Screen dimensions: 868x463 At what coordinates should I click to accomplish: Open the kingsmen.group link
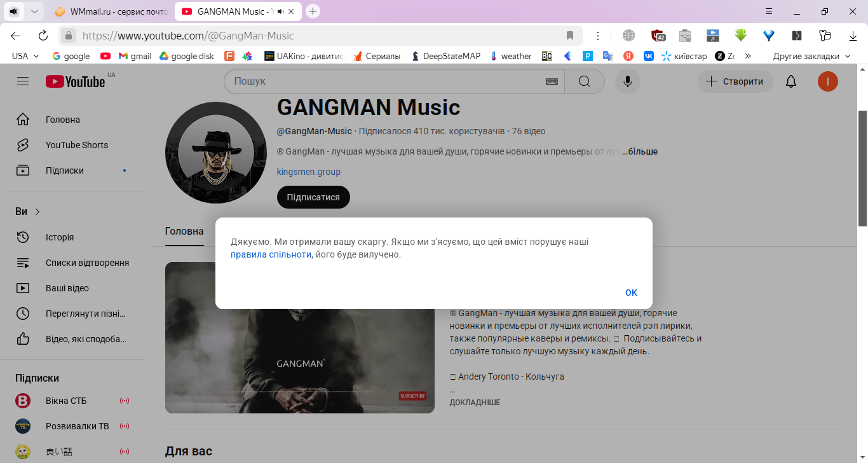(309, 172)
